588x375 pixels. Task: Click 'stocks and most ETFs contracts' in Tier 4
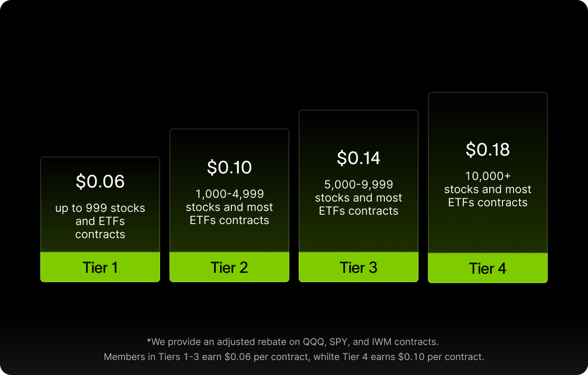488,196
